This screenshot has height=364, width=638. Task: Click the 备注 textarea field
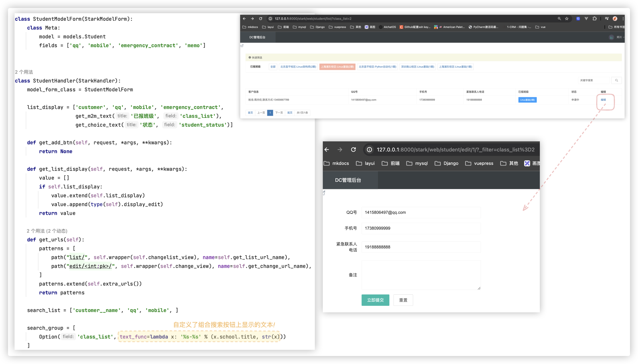pyautogui.click(x=421, y=275)
